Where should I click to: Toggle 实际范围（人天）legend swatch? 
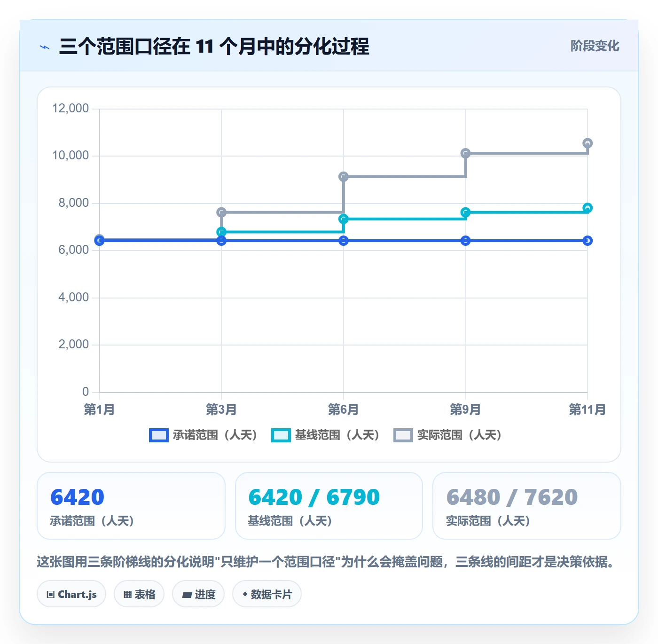(x=403, y=435)
